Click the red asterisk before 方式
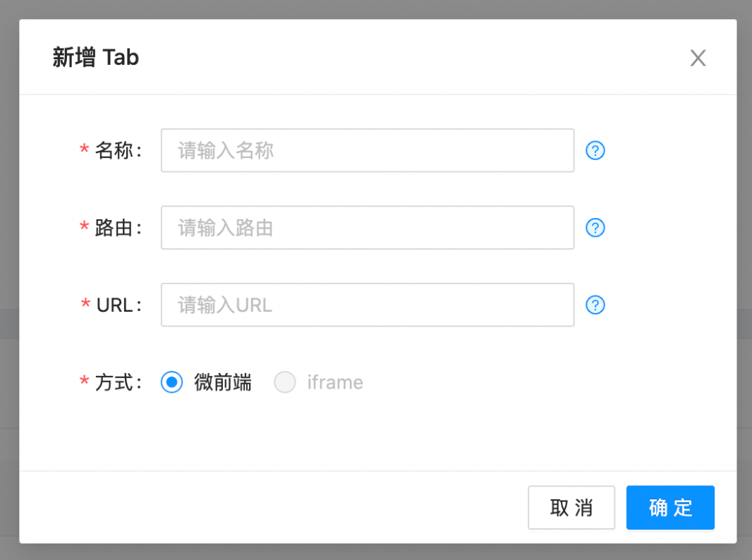The width and height of the screenshot is (752, 560). pyautogui.click(x=84, y=382)
